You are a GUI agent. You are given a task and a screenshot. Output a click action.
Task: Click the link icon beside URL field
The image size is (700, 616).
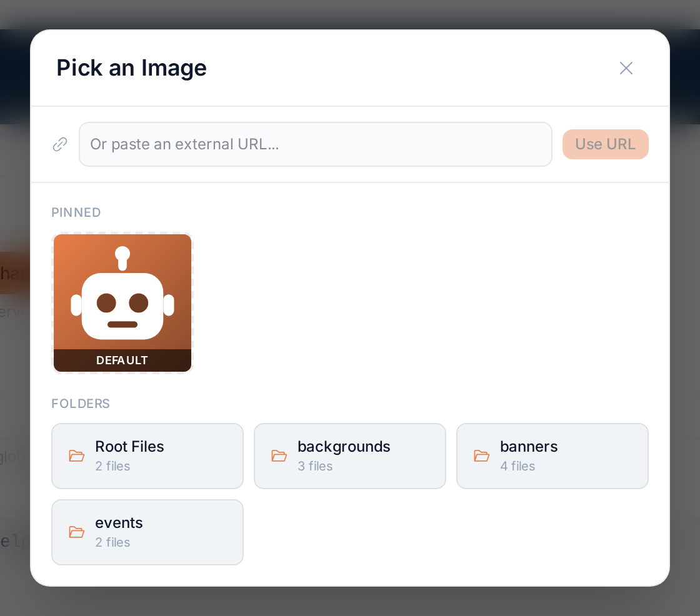click(x=60, y=144)
